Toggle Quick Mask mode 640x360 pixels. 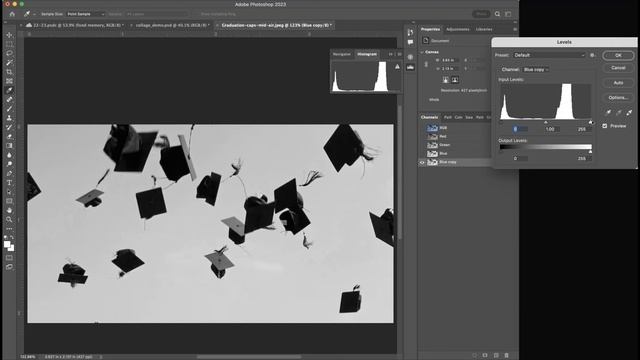9,258
